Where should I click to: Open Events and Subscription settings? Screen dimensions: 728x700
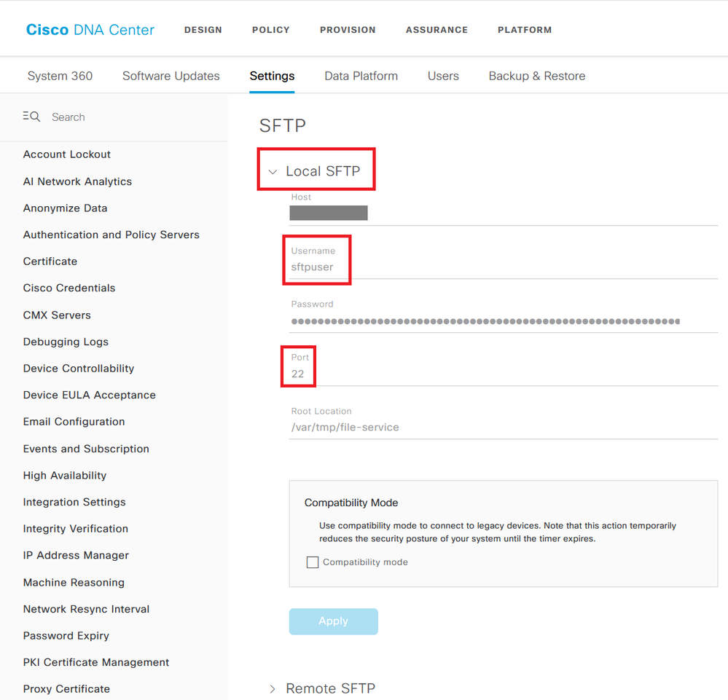(x=86, y=449)
